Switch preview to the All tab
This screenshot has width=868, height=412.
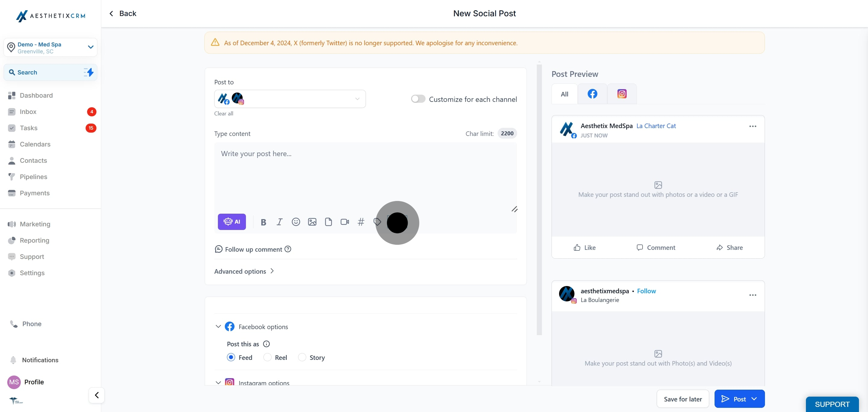[565, 94]
